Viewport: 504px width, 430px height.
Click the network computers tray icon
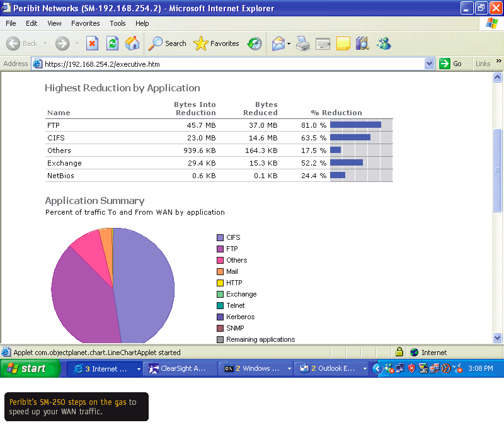coord(400,368)
